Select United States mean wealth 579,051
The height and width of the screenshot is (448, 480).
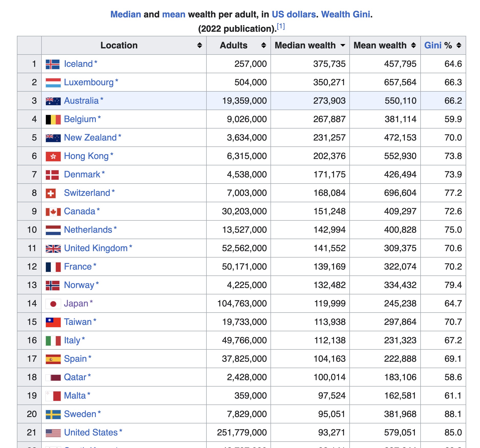(x=400, y=432)
